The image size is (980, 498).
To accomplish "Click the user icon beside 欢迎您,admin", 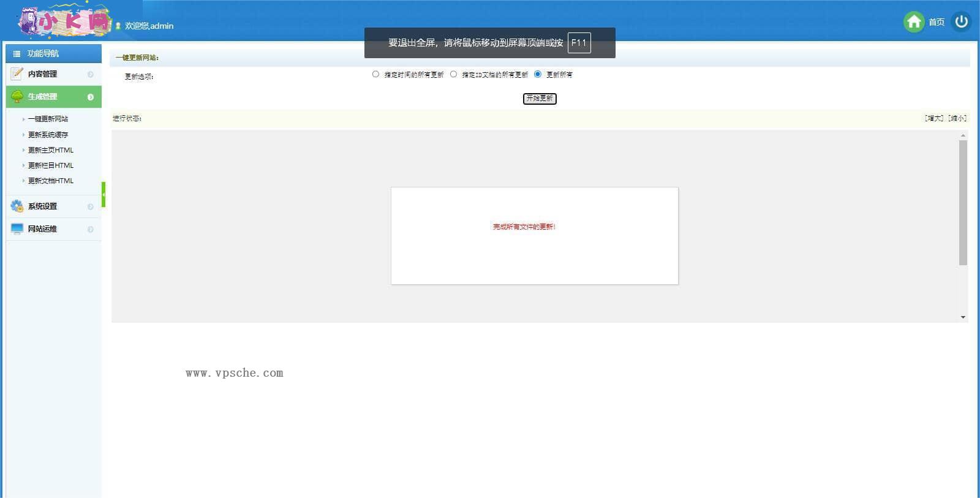I will [x=118, y=26].
